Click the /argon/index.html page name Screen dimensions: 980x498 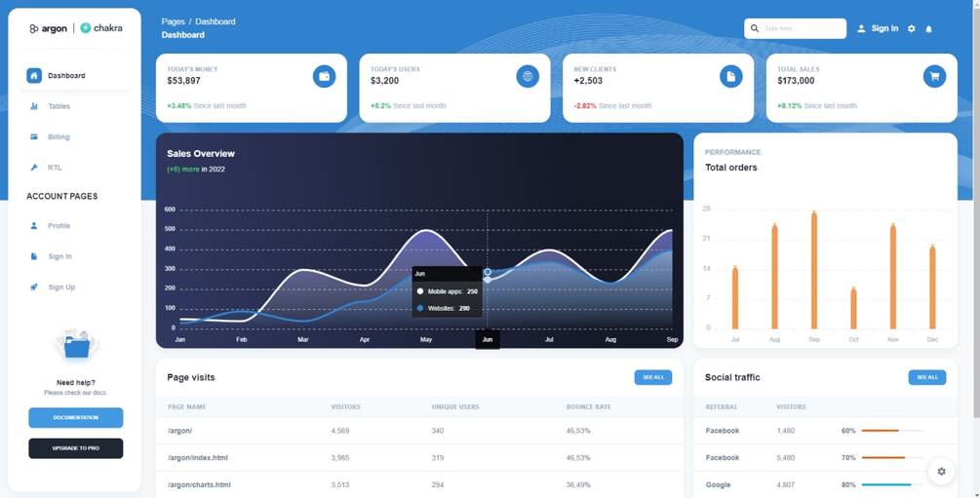pos(198,458)
